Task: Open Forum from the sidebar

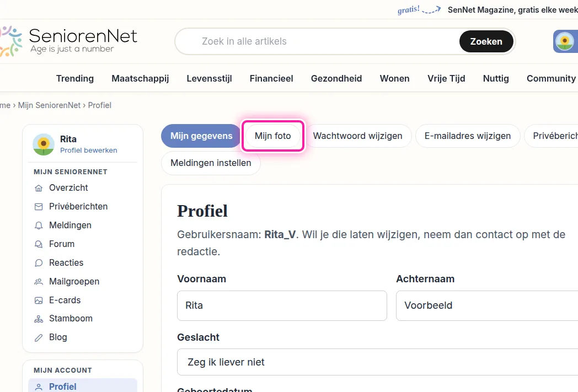Action: [x=62, y=244]
